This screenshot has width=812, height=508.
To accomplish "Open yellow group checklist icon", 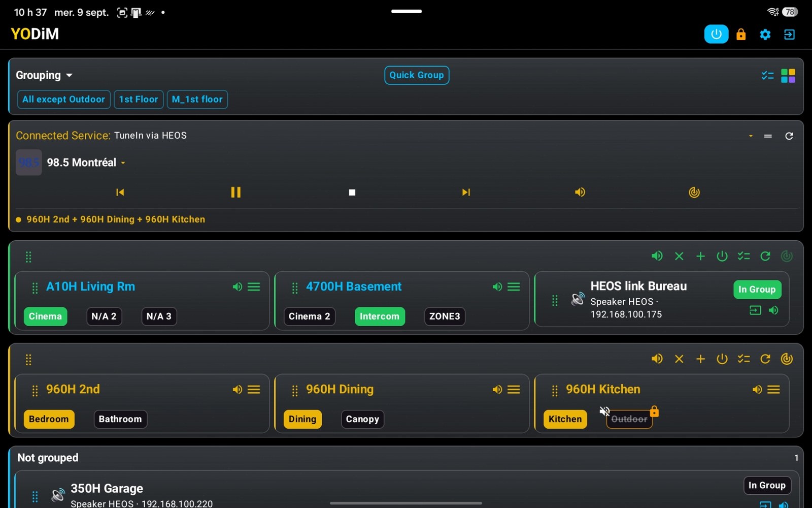I will [x=743, y=359].
